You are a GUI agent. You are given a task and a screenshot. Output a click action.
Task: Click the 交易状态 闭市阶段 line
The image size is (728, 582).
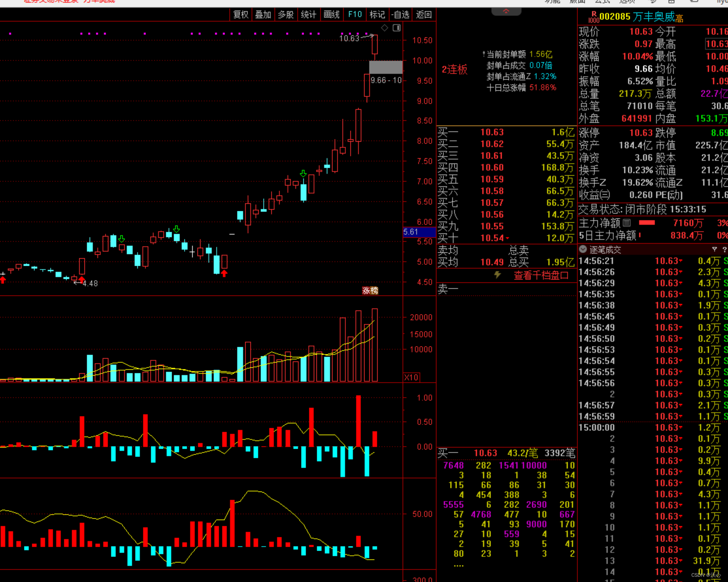click(643, 210)
